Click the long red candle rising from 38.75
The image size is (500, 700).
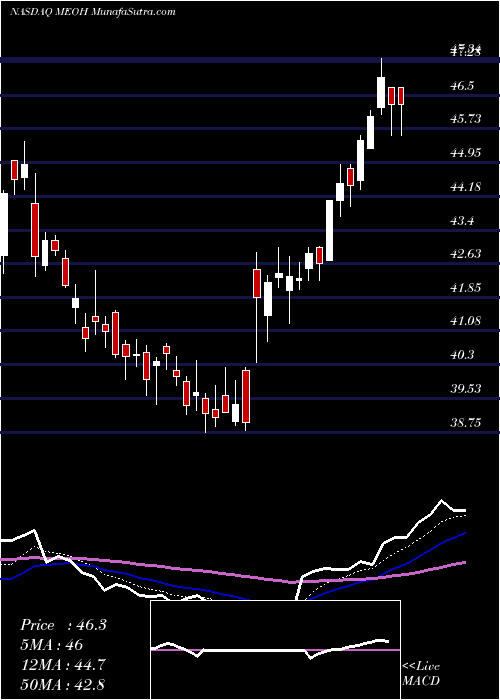pyautogui.click(x=246, y=396)
